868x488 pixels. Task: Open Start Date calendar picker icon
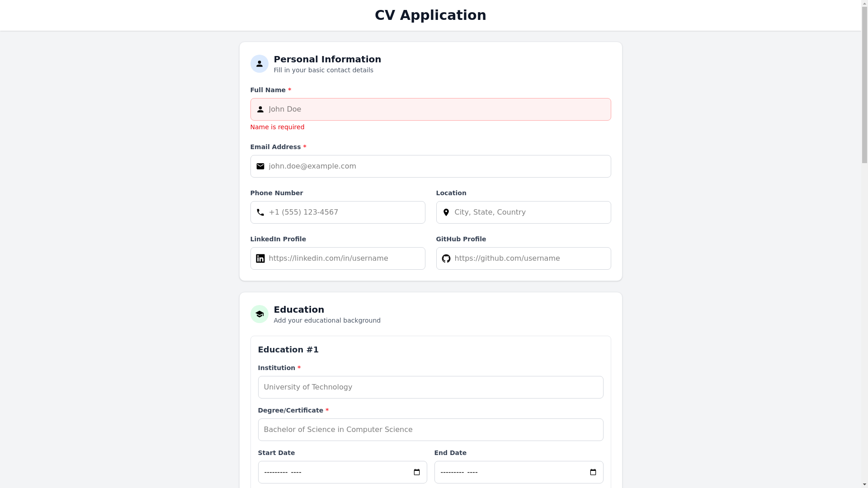click(x=417, y=472)
